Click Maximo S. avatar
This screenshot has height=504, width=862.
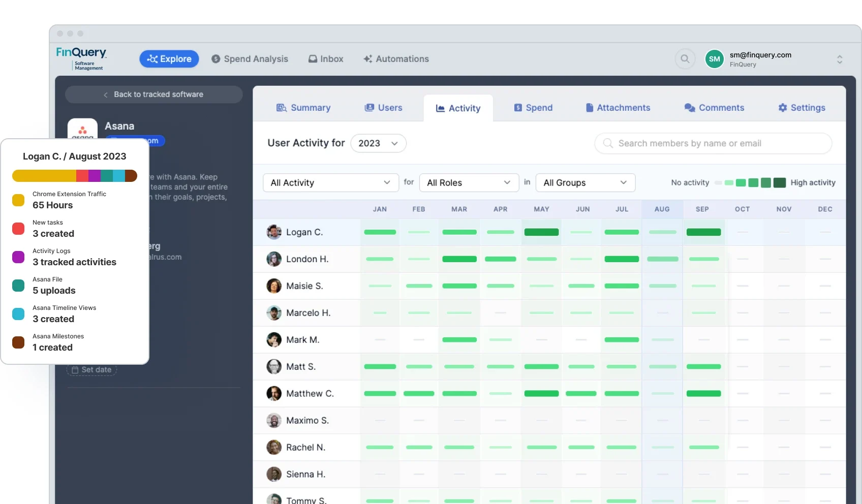(x=274, y=421)
